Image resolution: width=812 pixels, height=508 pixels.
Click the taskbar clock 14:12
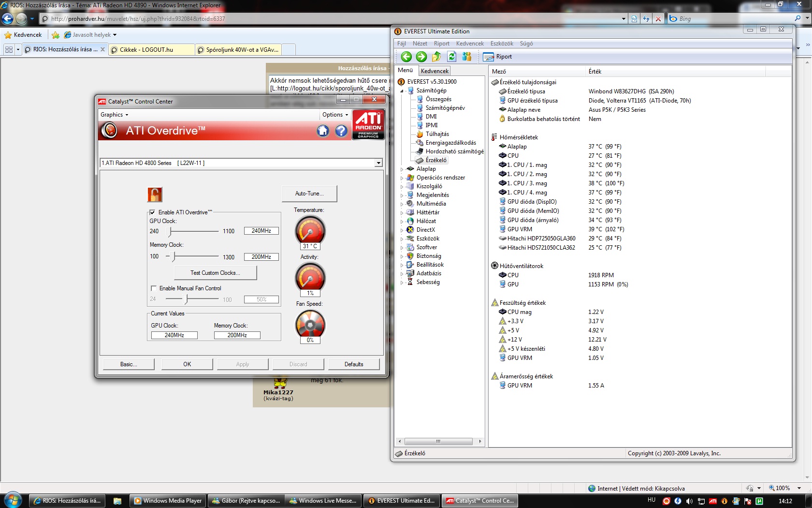point(785,501)
